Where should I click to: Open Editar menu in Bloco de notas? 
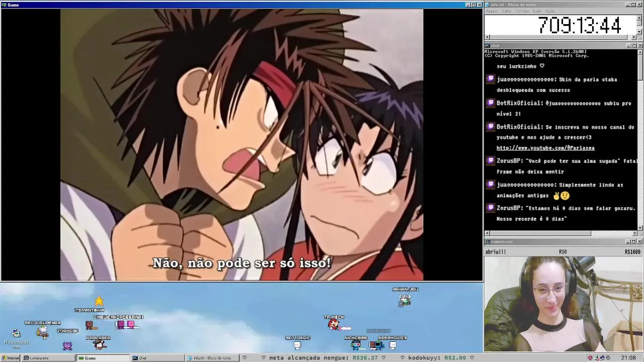pos(507,11)
